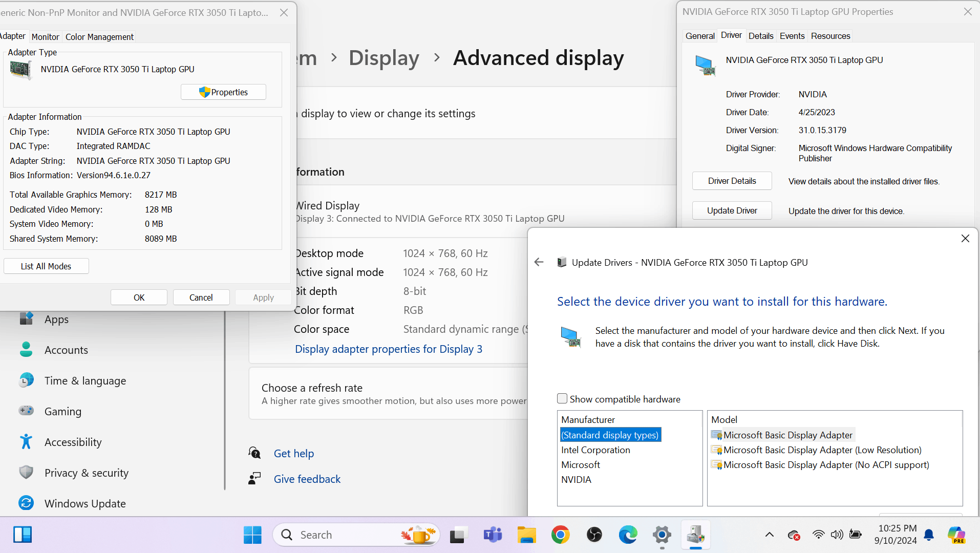
Task: Open the Resources tab in GPU Properties
Action: (830, 36)
